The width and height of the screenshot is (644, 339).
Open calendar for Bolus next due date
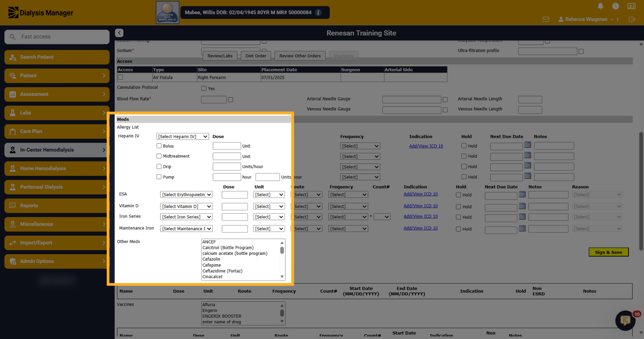(528, 145)
